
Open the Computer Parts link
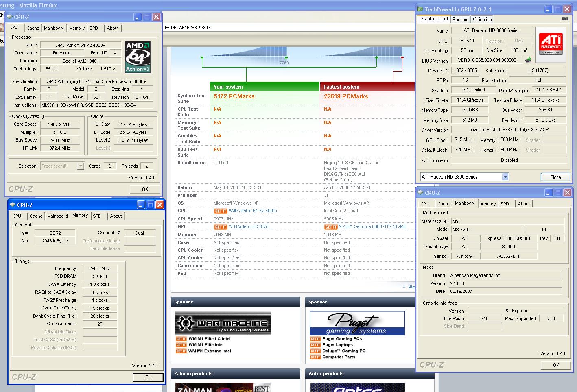pyautogui.click(x=339, y=357)
